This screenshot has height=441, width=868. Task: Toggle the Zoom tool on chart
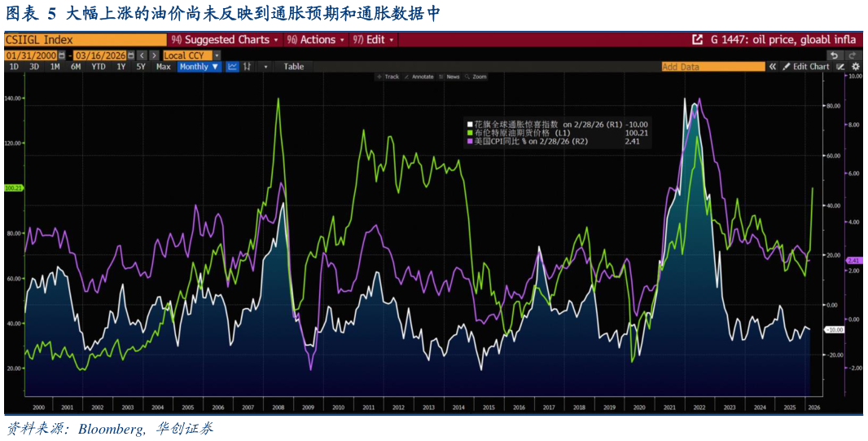pos(476,77)
